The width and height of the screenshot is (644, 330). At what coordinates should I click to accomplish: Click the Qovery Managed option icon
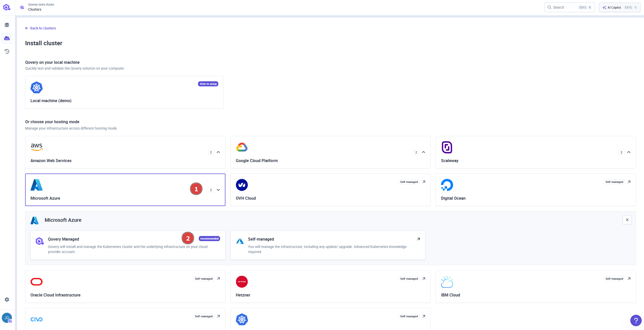click(40, 241)
